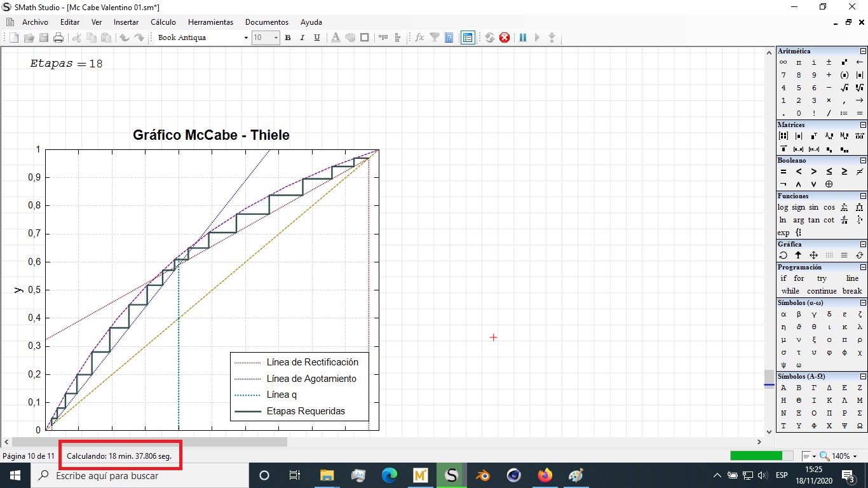Pause the calculation with the pause icon

pyautogui.click(x=523, y=37)
